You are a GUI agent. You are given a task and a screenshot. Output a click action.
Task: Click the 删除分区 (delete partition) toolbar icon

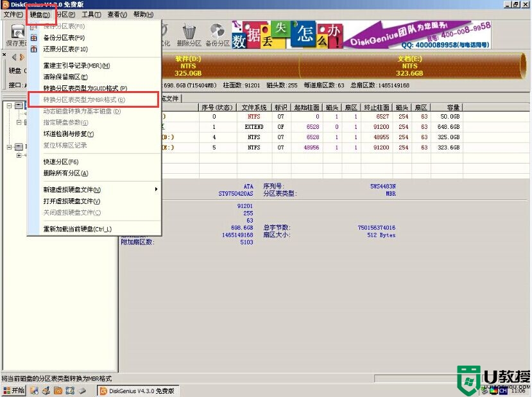click(x=189, y=35)
